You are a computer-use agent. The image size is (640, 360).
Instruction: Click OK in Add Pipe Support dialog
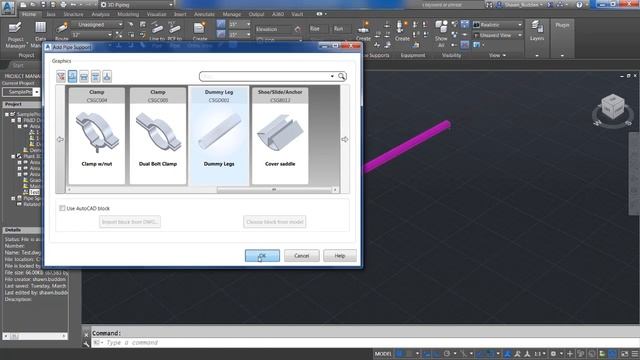[262, 256]
